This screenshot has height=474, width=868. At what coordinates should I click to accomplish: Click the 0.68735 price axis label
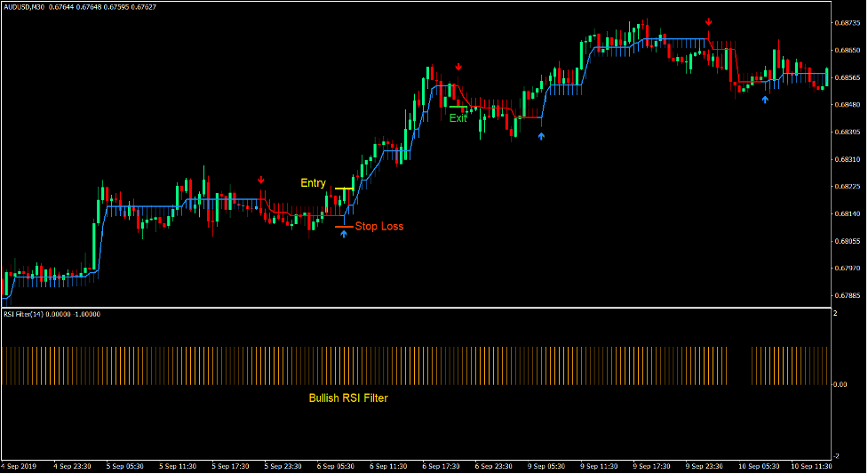tap(847, 23)
